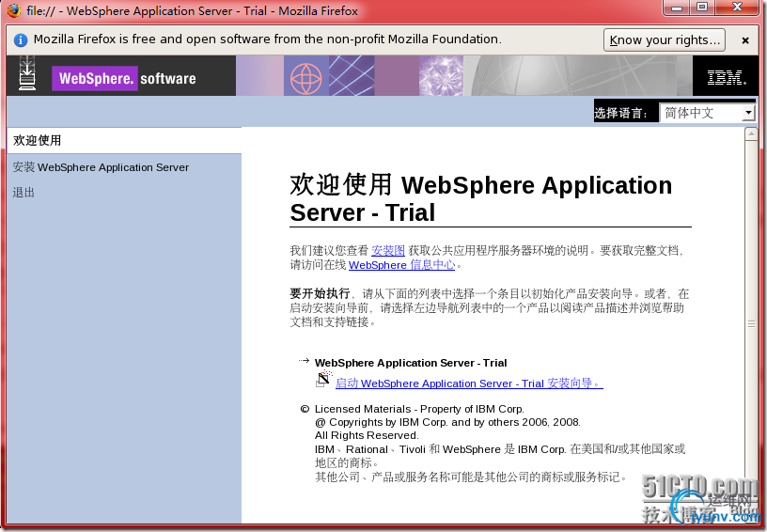Open the WebSphere 信息中心 link
767x532 pixels.
(x=401, y=265)
